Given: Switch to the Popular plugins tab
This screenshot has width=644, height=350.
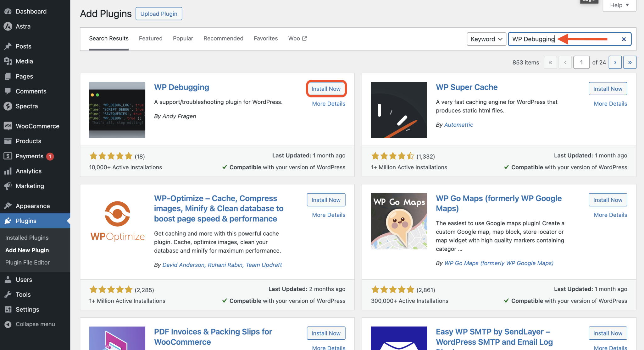Looking at the screenshot, I should coord(183,38).
